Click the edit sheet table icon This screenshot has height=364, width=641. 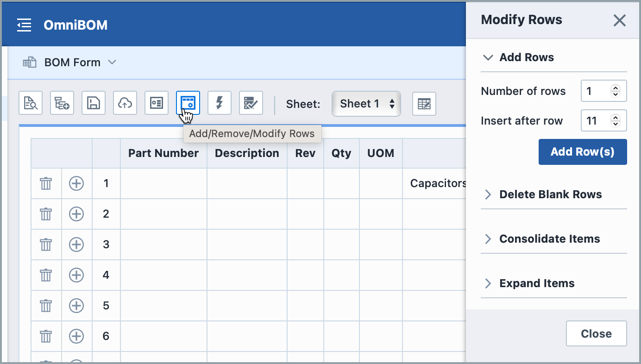(x=424, y=104)
